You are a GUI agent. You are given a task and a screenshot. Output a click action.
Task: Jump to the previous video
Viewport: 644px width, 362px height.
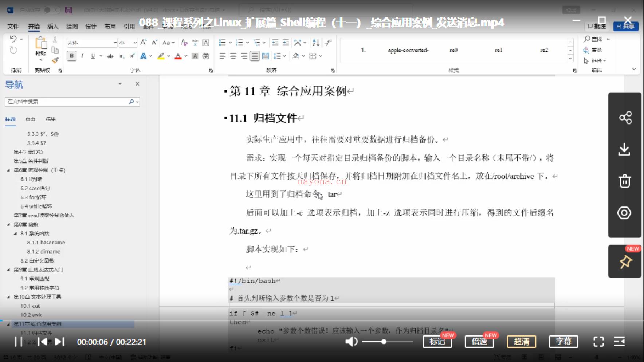(43, 342)
